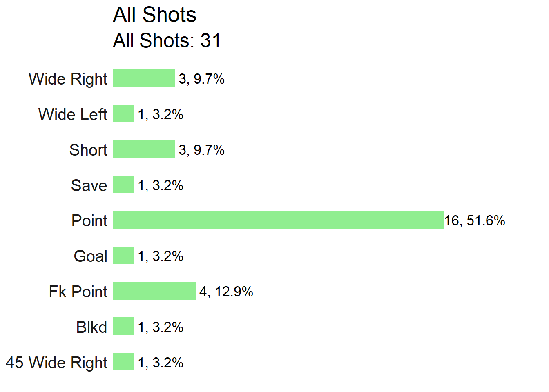Image resolution: width=549 pixels, height=392 pixels.
Task: Select the long Point bar
Action: pos(278,220)
